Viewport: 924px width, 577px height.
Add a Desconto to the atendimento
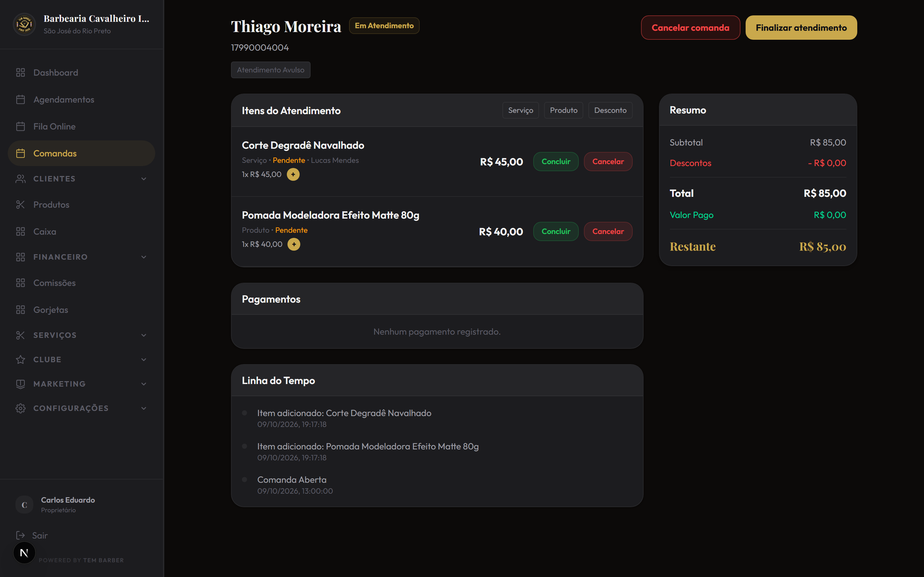point(610,110)
